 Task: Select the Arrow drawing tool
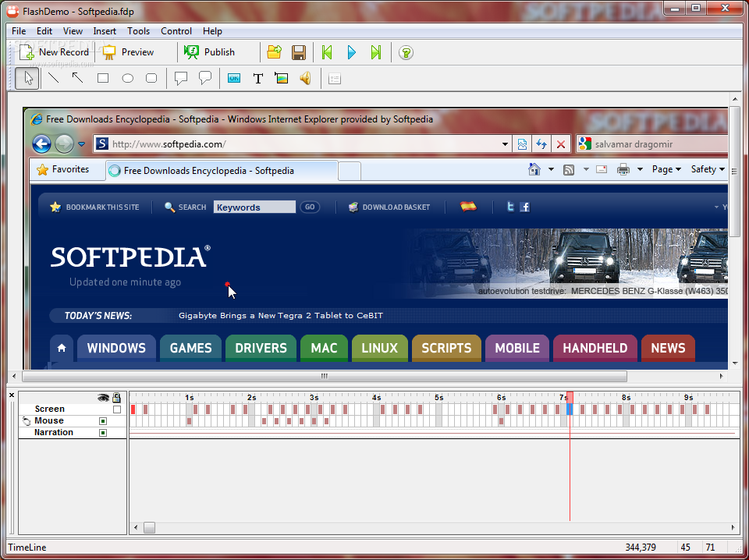77,78
